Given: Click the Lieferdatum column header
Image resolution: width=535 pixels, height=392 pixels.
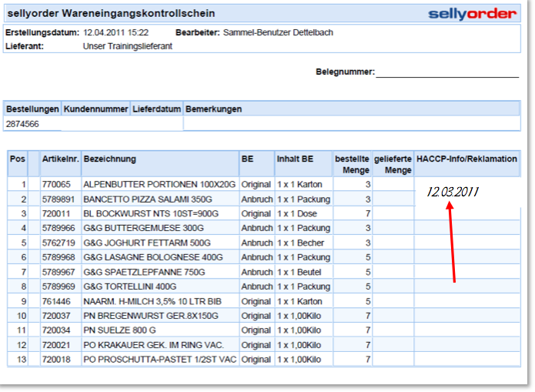Looking at the screenshot, I should [x=157, y=109].
